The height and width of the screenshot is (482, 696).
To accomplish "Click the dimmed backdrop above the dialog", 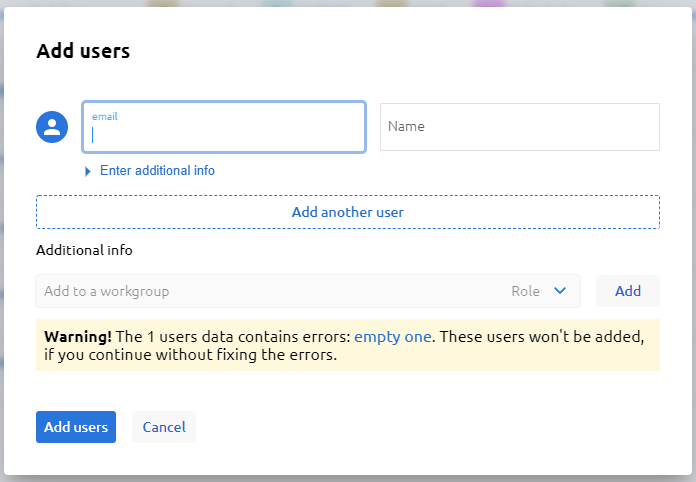I will click(348, 4).
